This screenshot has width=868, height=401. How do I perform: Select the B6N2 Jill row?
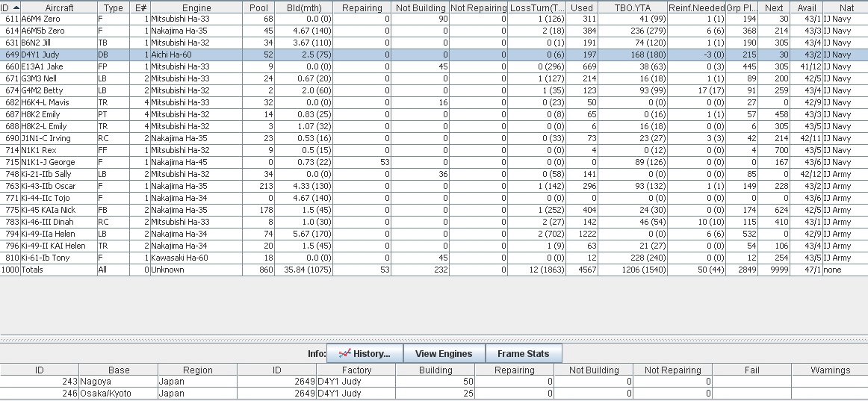click(x=434, y=43)
